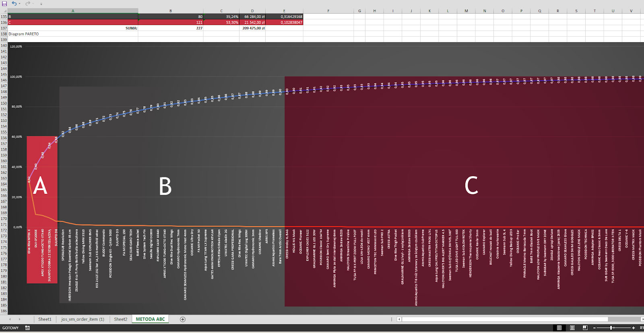Select column D header
The width and height of the screenshot is (644, 333).
tap(252, 11)
